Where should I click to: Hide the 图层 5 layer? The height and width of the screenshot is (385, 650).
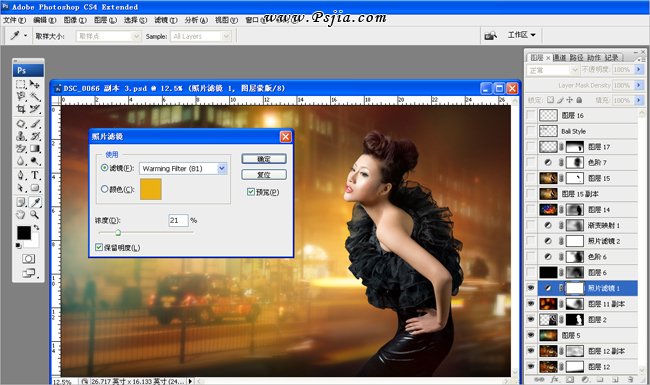531,335
